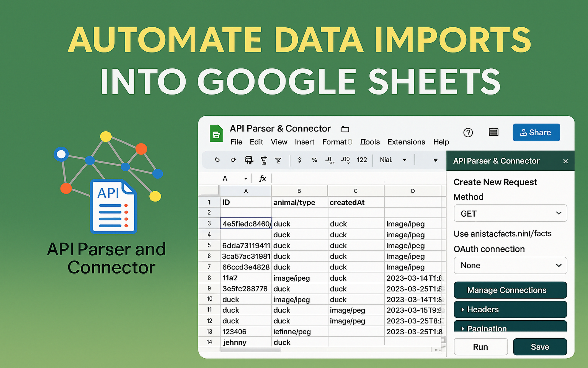
Task: Click the formula bar input field
Action: [x=358, y=179]
